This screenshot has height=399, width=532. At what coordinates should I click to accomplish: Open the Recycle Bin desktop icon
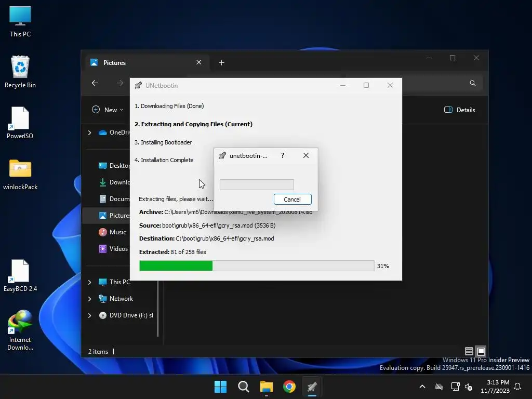[20, 72]
